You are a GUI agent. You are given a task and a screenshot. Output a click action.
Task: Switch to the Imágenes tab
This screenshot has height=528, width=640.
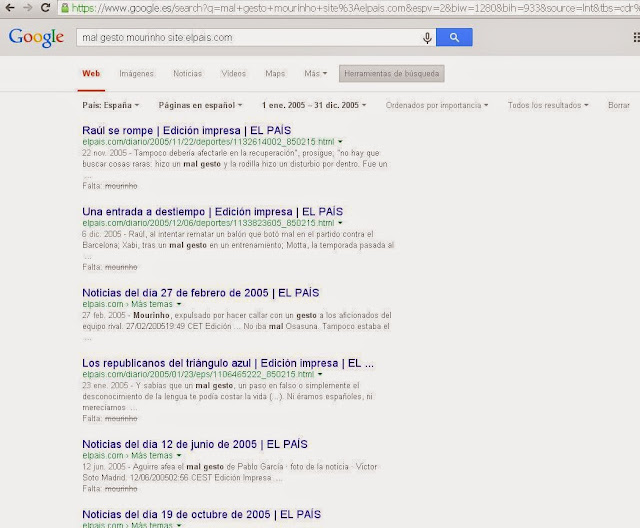coord(136,73)
